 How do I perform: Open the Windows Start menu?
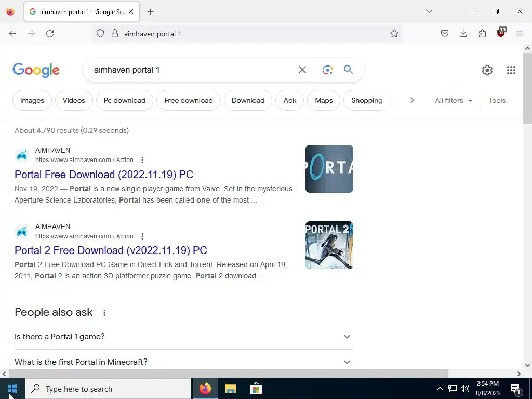coord(12,389)
